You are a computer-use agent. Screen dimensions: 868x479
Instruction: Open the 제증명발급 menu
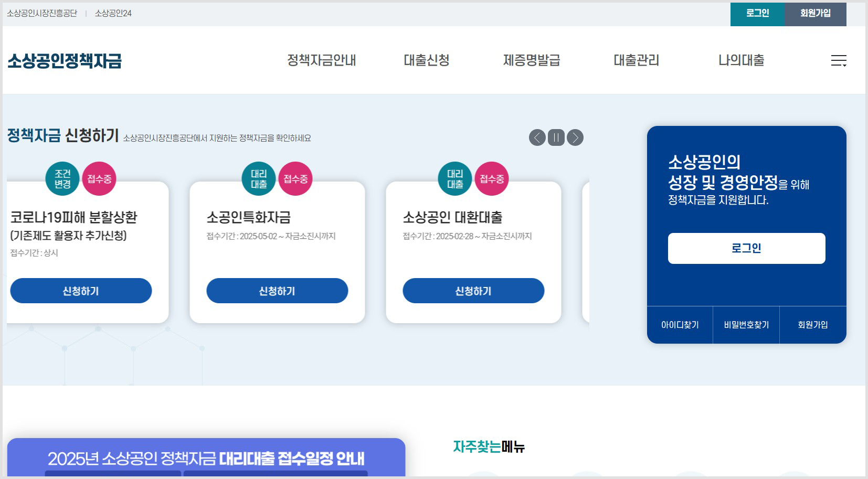click(x=532, y=61)
